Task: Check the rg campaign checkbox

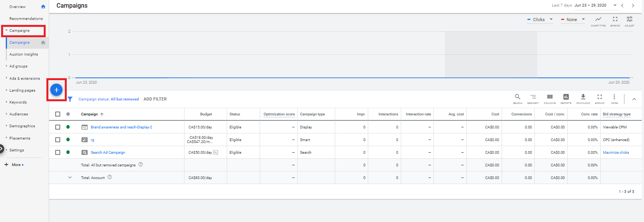Action: point(58,140)
